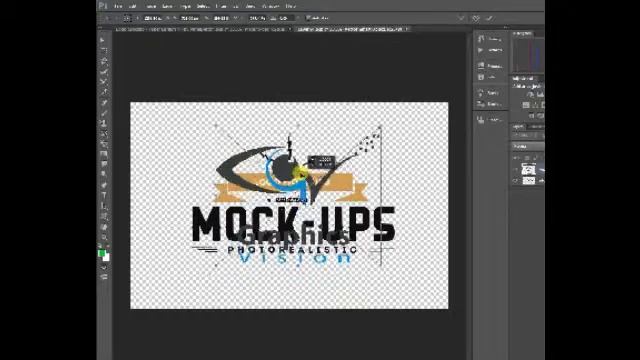Open the Actions panel play icon
This screenshot has height=360, width=640.
pyautogui.click(x=480, y=50)
